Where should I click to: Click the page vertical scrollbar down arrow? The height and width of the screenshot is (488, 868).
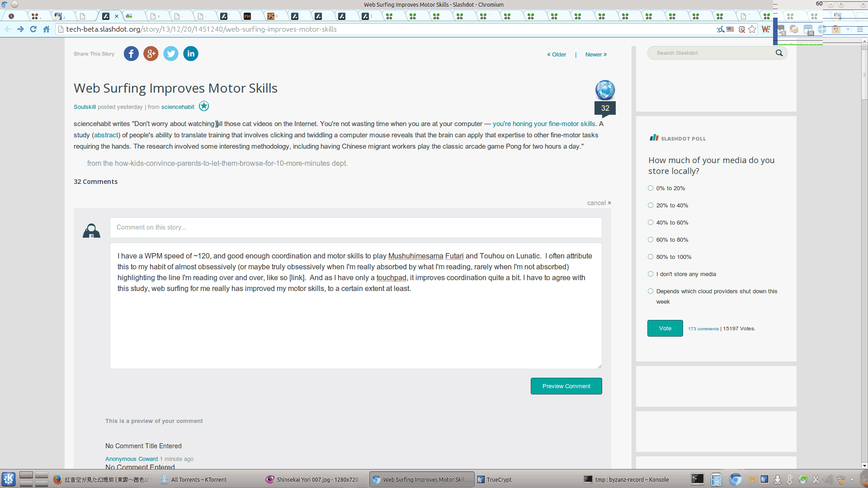click(x=864, y=466)
